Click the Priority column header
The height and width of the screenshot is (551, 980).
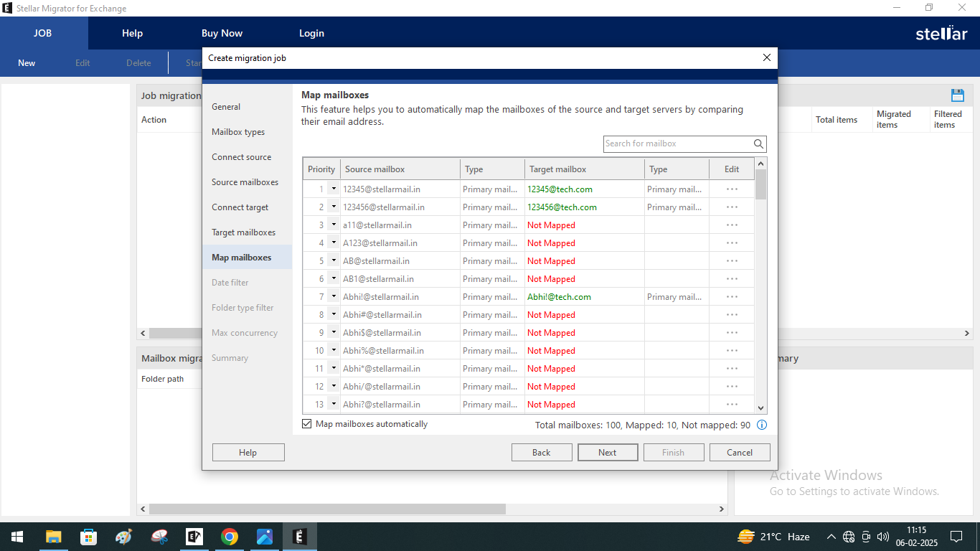321,169
